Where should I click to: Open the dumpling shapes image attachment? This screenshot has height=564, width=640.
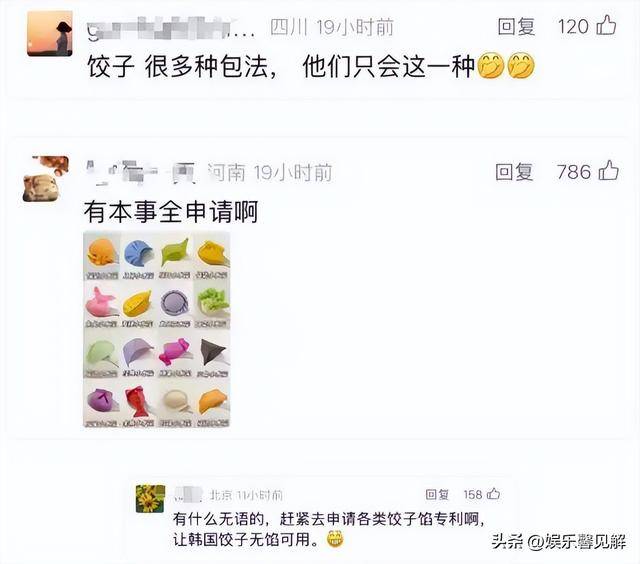pyautogui.click(x=156, y=329)
